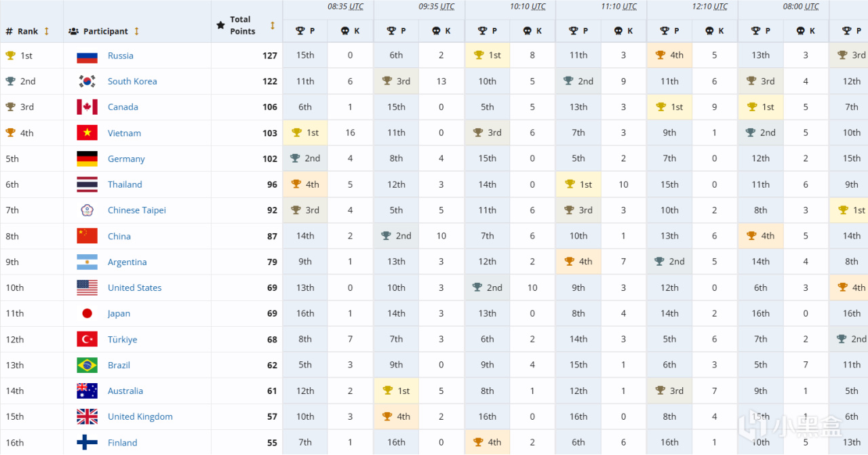Image resolution: width=868 pixels, height=455 pixels.
Task: Click the participants group icon in header
Action: pyautogui.click(x=73, y=31)
